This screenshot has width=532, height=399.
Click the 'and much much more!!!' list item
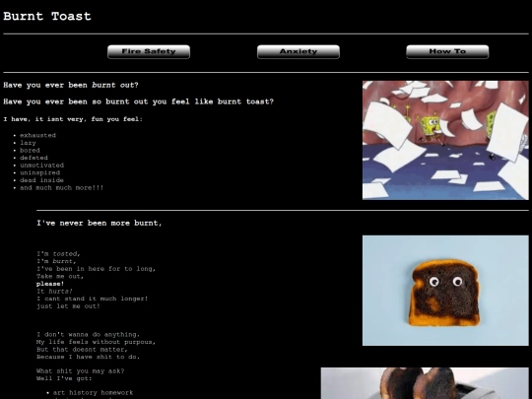(61, 187)
